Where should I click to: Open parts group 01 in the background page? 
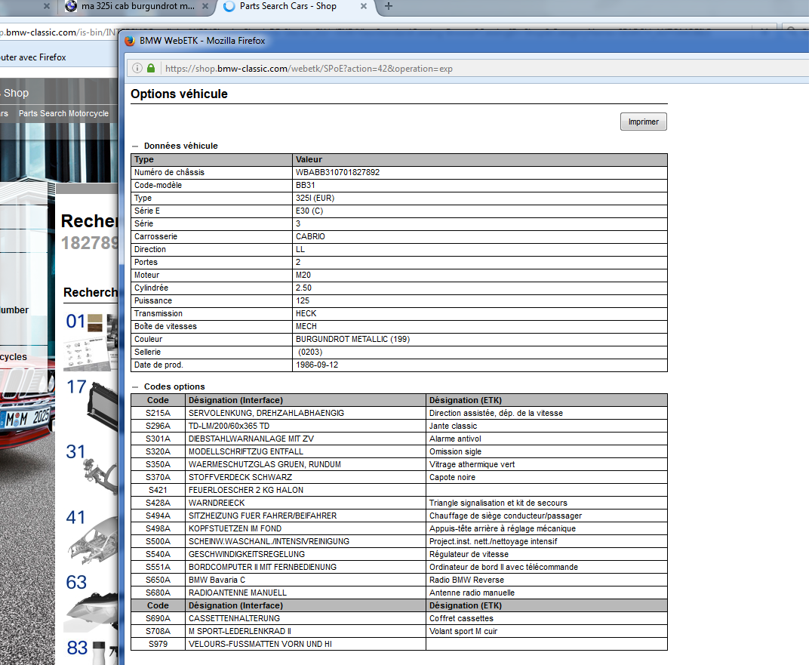(x=75, y=322)
